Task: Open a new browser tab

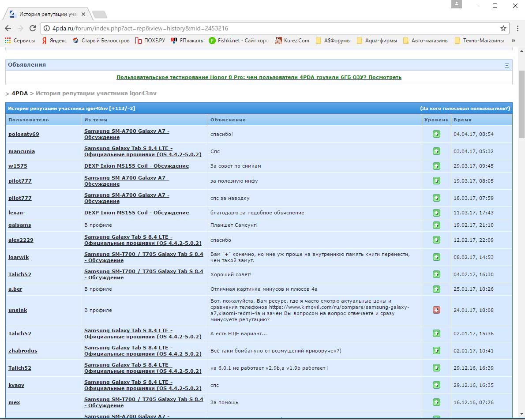Action: pos(100,14)
